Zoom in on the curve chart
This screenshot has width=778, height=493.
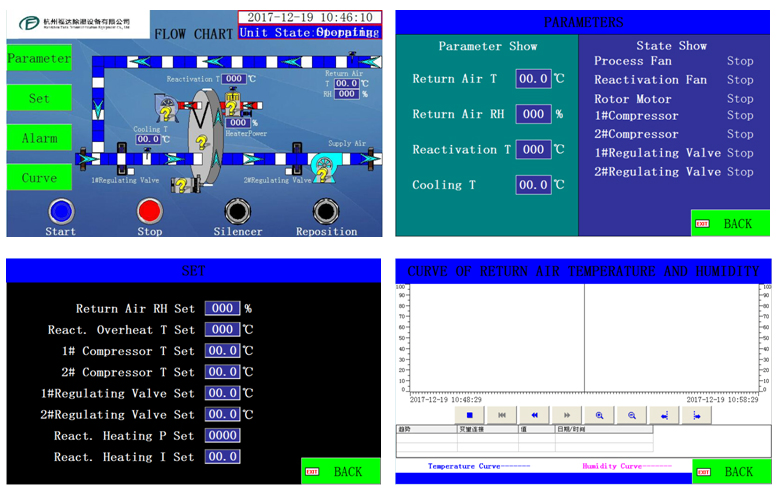point(600,414)
